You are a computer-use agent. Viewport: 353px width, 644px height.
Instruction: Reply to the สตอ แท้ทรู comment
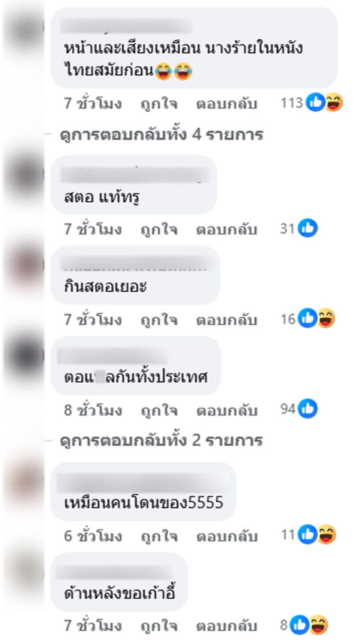tap(227, 230)
